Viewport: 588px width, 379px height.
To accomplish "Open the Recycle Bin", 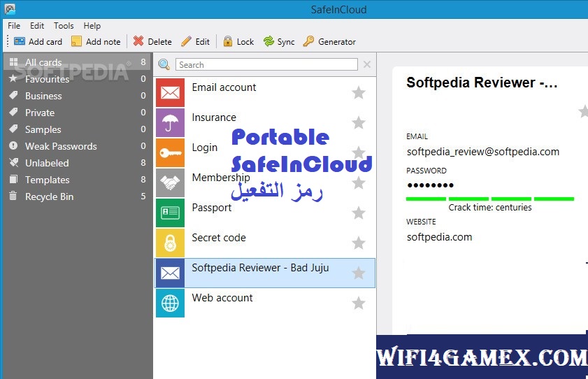I will tap(77, 196).
